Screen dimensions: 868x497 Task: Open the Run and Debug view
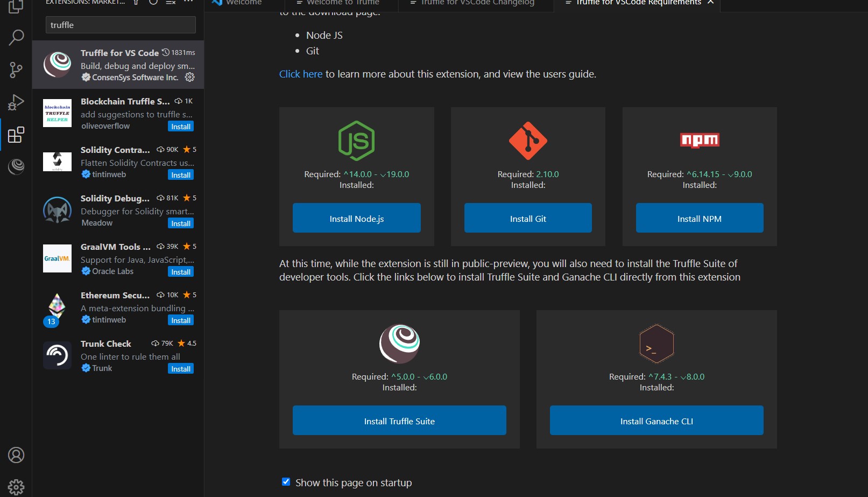point(16,102)
